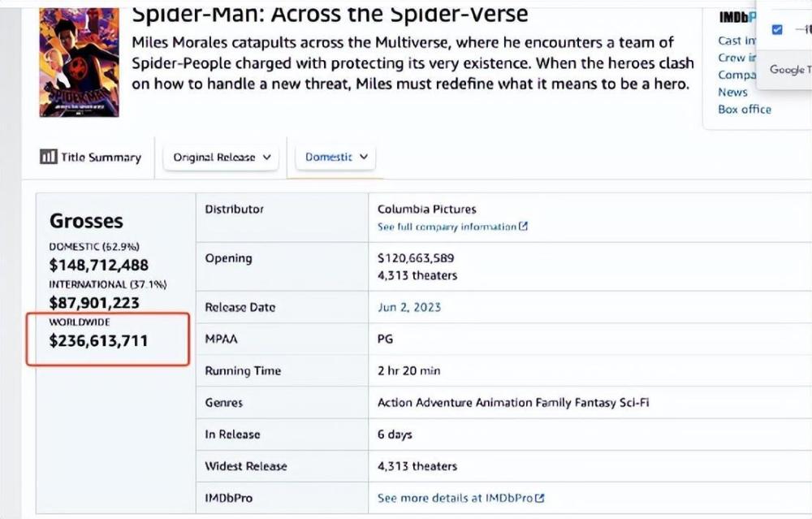The height and width of the screenshot is (519, 812).
Task: Click the domestic gross $148,712,488 amount
Action: tap(99, 266)
